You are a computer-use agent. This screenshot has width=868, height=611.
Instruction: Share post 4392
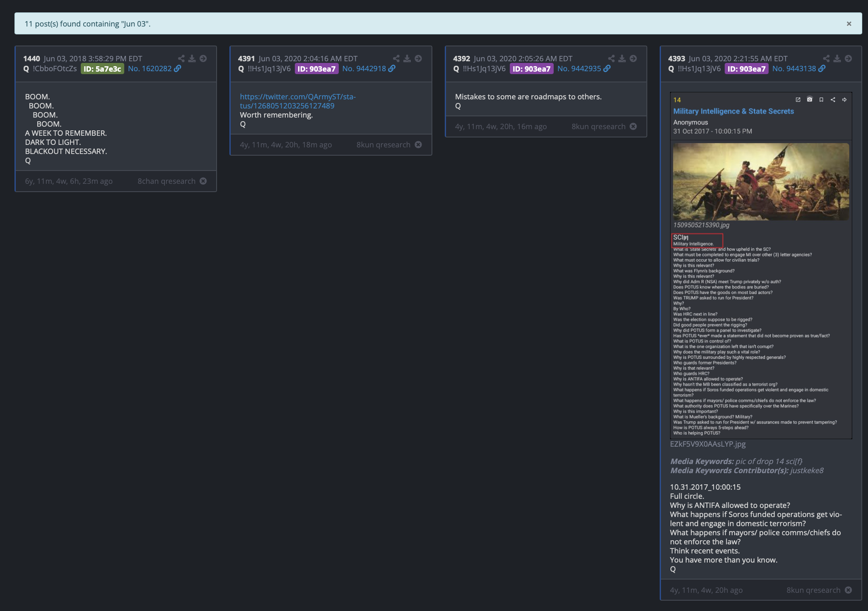612,58
